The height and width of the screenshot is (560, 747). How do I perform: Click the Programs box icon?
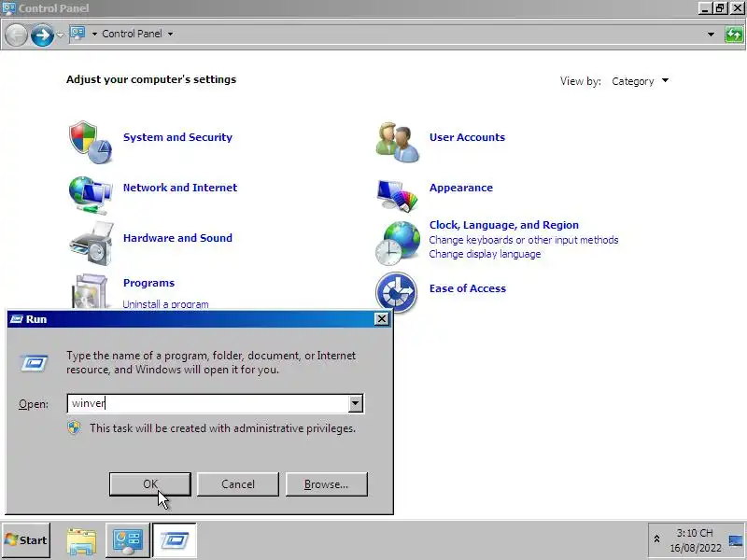click(90, 291)
